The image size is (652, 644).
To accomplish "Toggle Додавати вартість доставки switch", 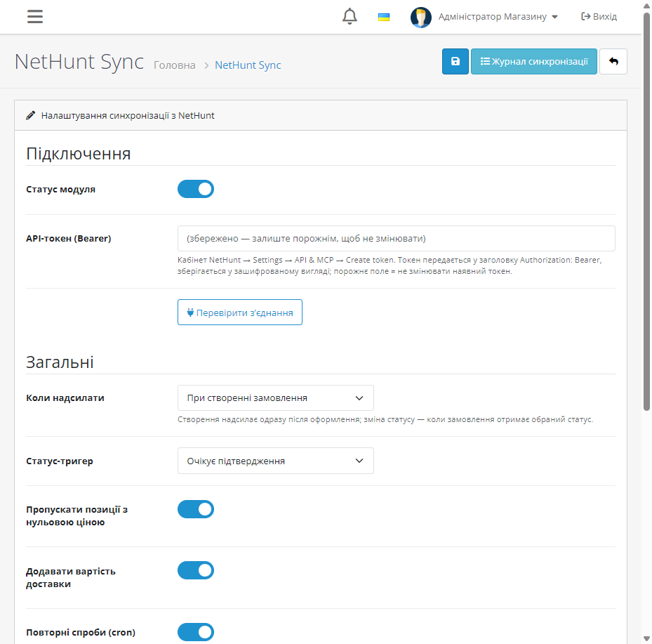I will (x=195, y=570).
